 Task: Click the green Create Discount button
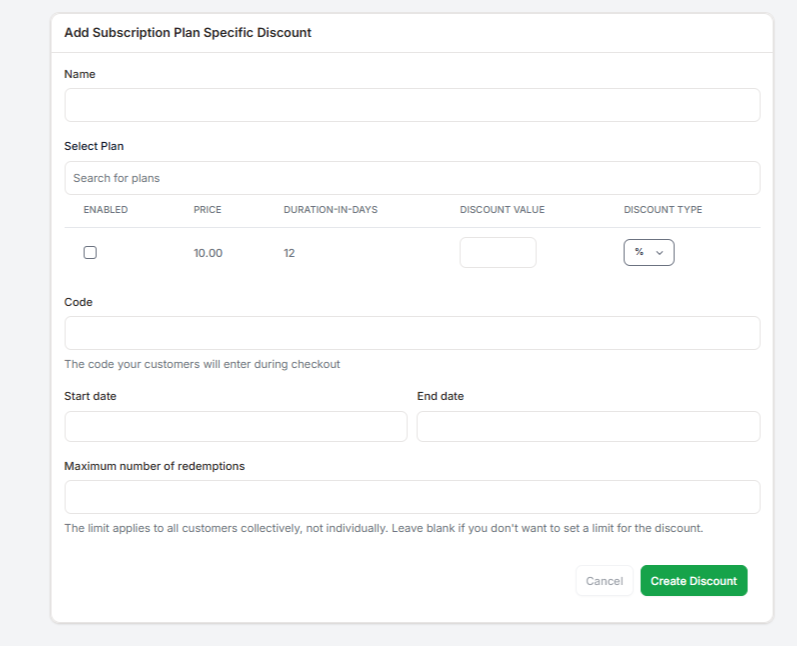(x=693, y=581)
